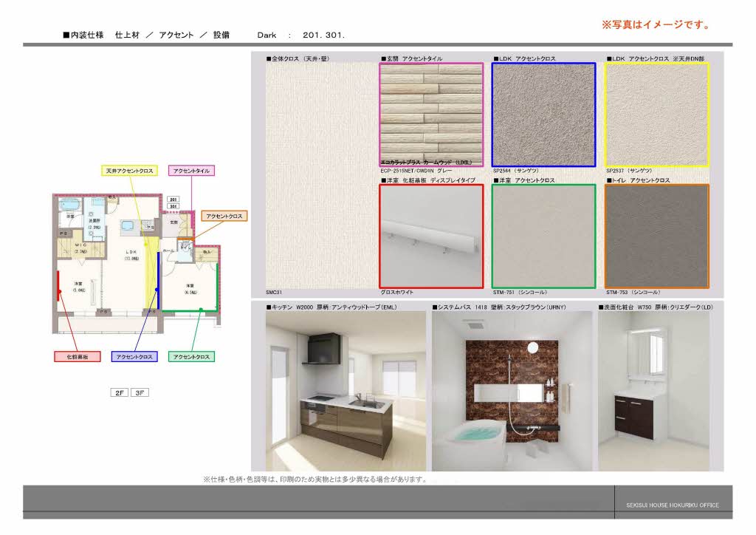Open the system bath 1418 photo
The image size is (756, 535).
point(512,391)
